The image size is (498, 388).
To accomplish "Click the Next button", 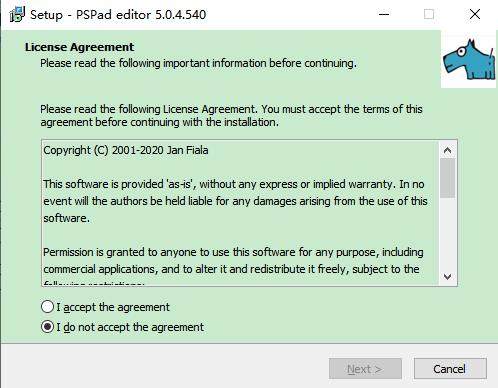I will click(365, 369).
